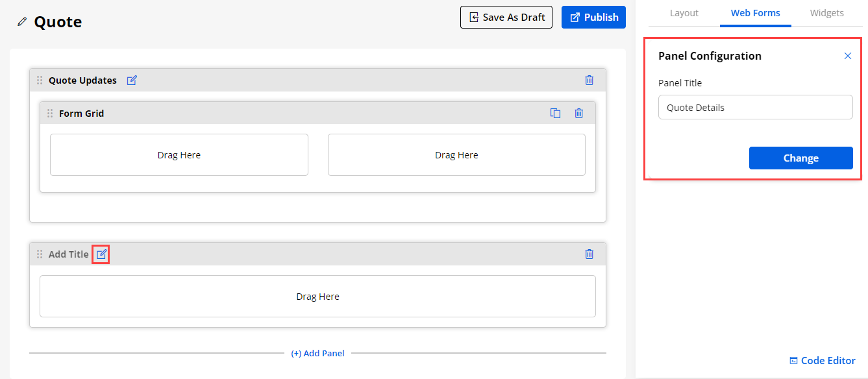
Task: Duplicate the Form Grid
Action: 555,114
